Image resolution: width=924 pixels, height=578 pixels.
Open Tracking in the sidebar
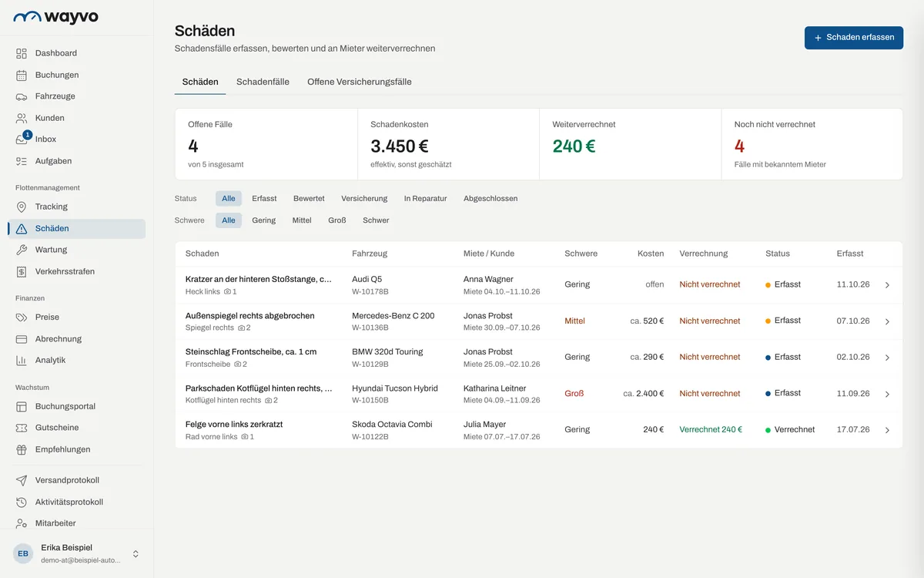pos(76,207)
